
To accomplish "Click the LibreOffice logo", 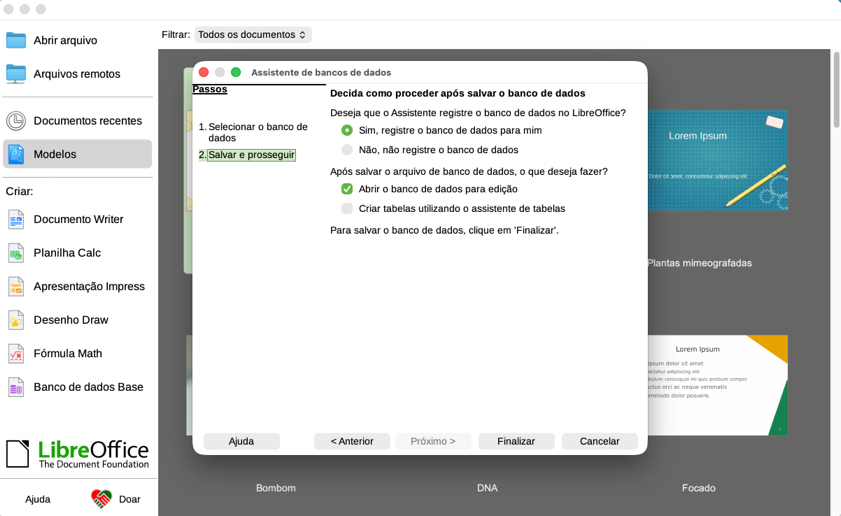I will (x=77, y=454).
